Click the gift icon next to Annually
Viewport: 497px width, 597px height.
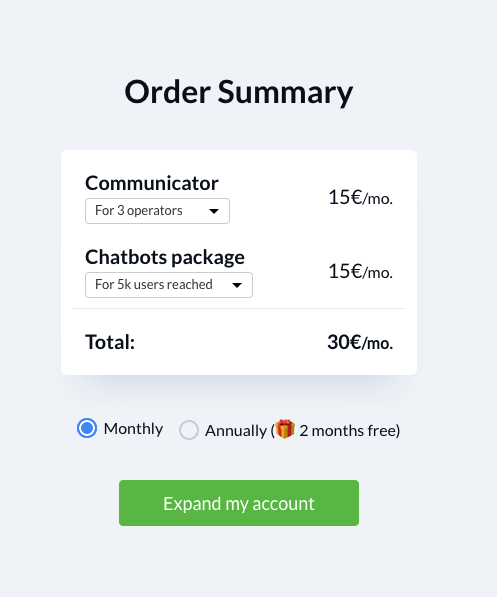tap(285, 429)
